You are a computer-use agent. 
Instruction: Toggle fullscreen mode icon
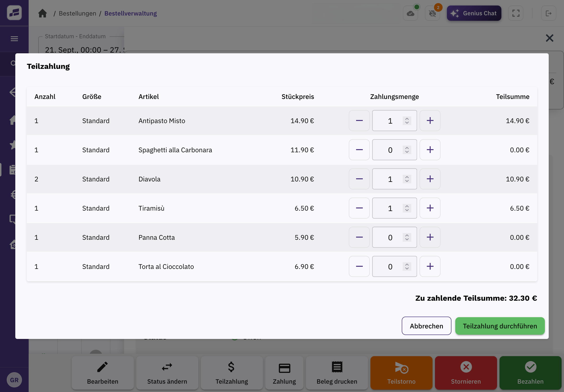[516, 13]
